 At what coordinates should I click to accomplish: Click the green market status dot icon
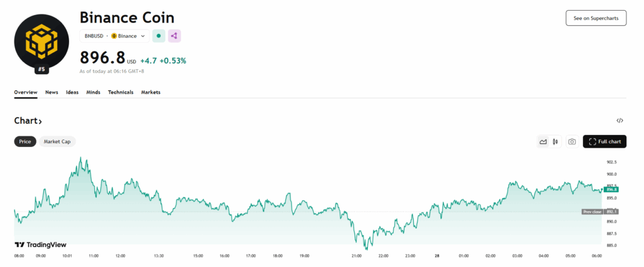pos(158,36)
